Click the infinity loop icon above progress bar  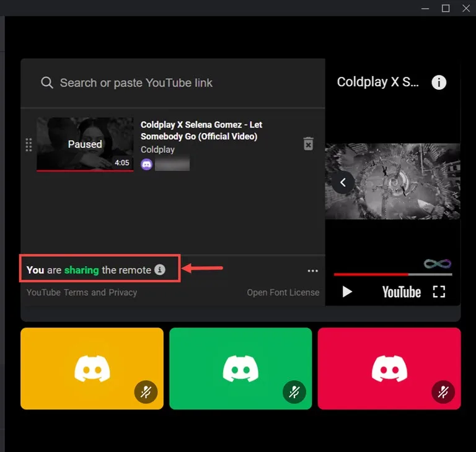[438, 264]
